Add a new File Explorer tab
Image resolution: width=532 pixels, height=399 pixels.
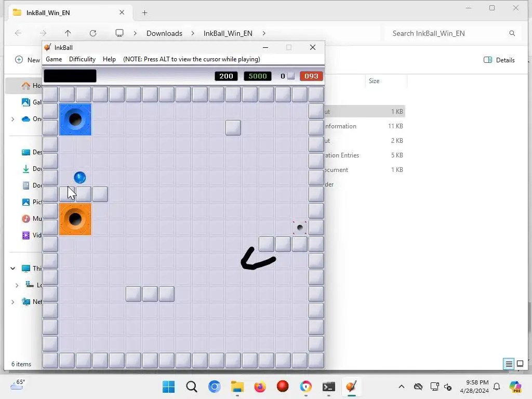tap(144, 13)
